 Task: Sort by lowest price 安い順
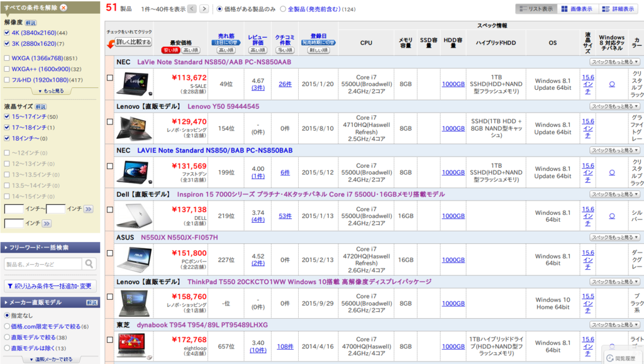pos(171,50)
